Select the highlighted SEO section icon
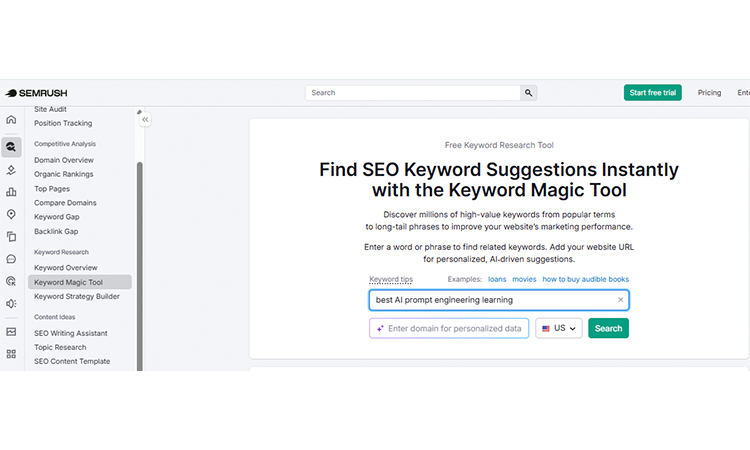750x450 pixels. coord(11,147)
